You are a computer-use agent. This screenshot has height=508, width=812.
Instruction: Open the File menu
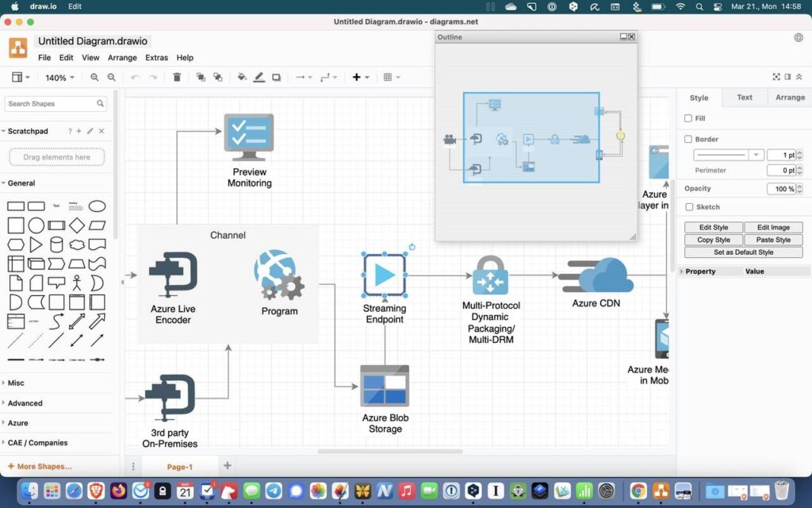coord(44,57)
